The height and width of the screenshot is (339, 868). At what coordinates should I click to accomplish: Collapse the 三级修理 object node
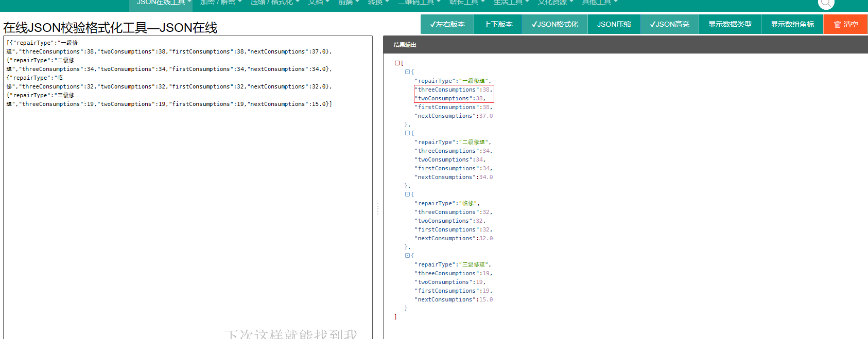407,256
